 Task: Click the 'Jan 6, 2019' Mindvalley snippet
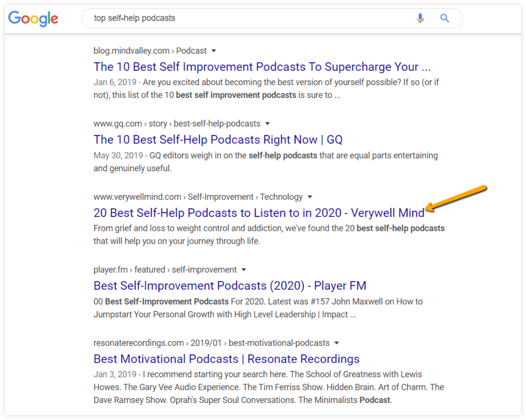266,89
